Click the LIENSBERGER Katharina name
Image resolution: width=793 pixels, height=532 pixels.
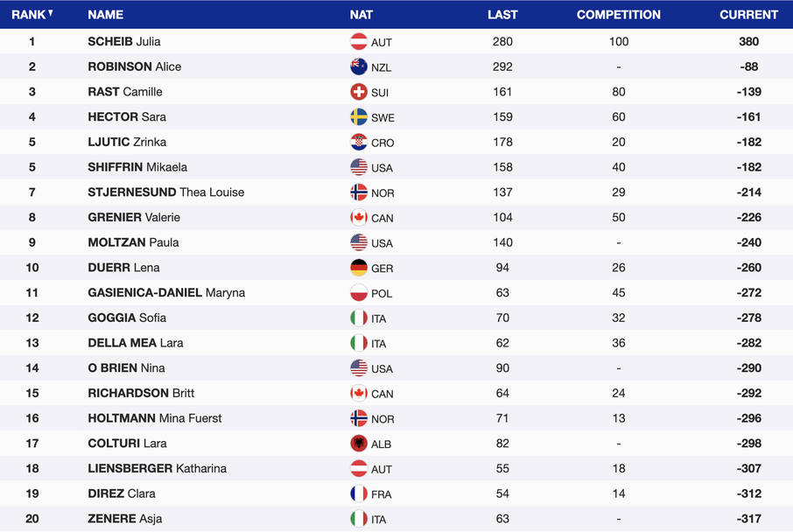pyautogui.click(x=157, y=468)
